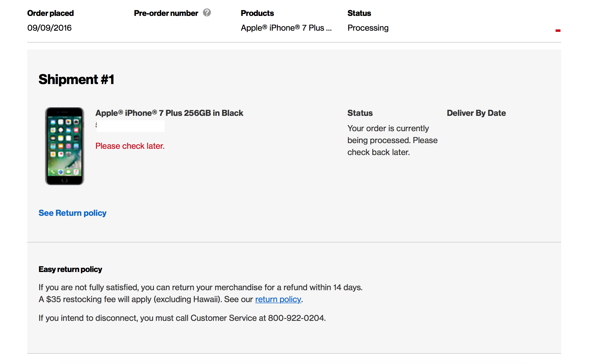Click the Processing status value

point(368,28)
